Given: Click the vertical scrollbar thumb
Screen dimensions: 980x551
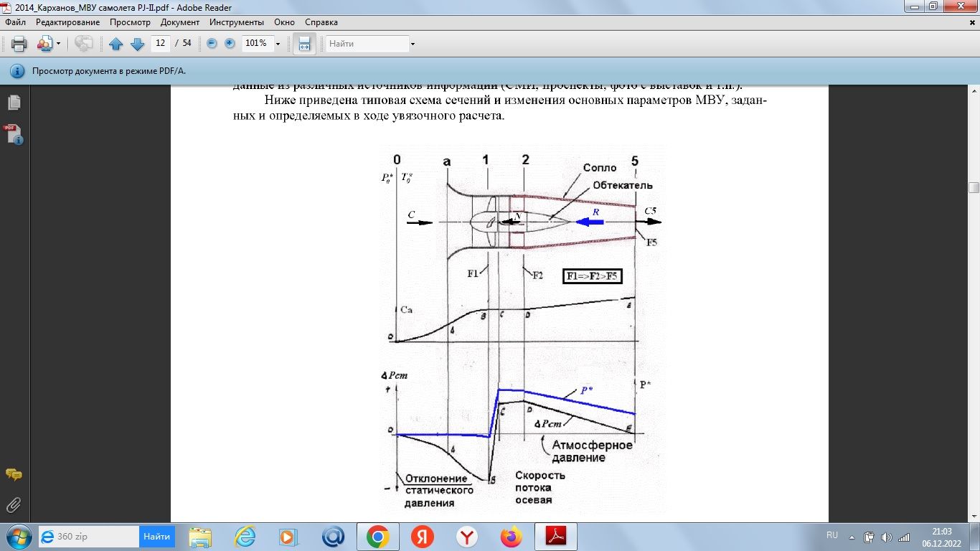Looking at the screenshot, I should 974,188.
